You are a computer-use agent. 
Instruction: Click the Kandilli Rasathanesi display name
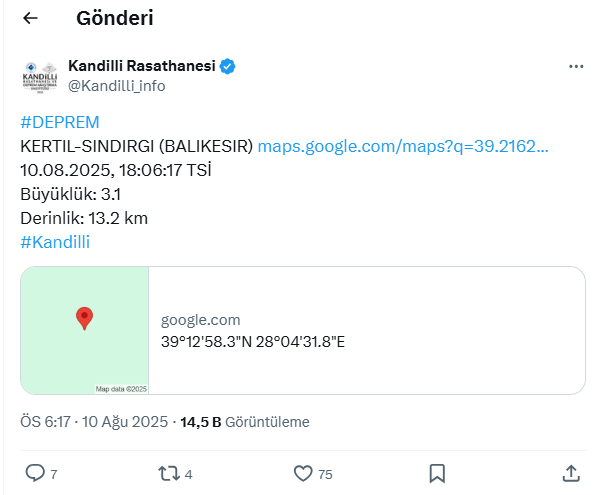[x=142, y=66]
